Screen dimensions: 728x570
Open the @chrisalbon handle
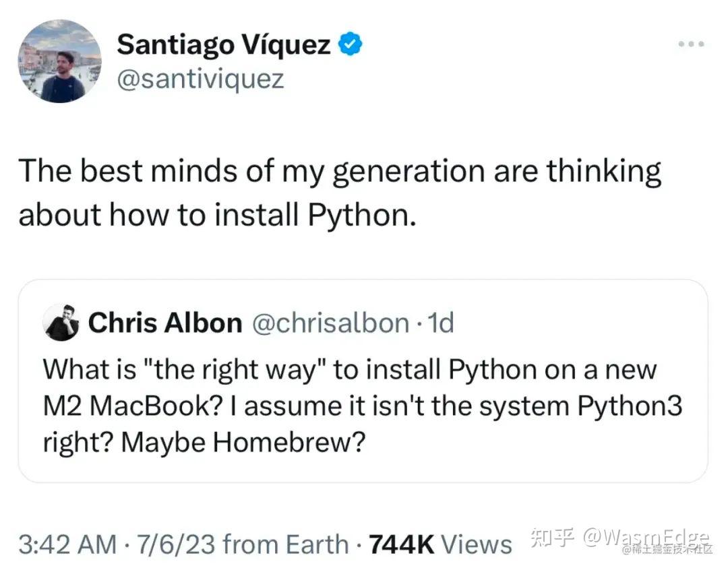click(330, 323)
